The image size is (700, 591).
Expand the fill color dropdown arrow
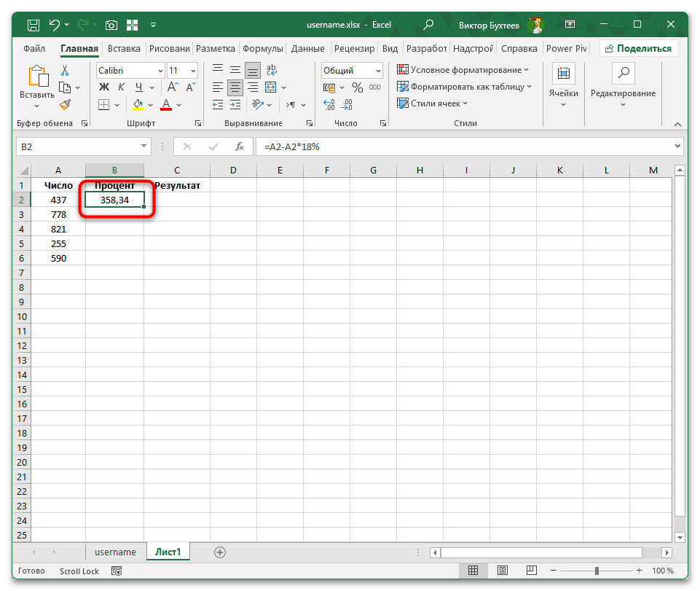coord(149,106)
